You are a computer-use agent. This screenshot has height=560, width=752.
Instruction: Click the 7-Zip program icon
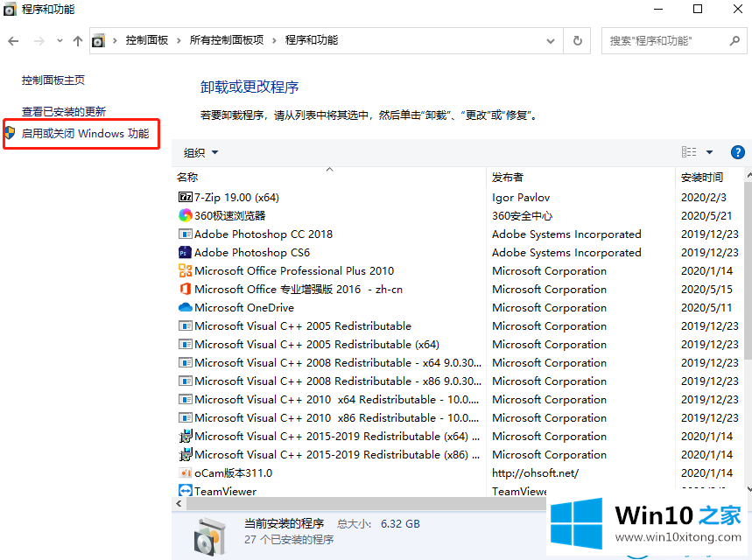pyautogui.click(x=185, y=197)
